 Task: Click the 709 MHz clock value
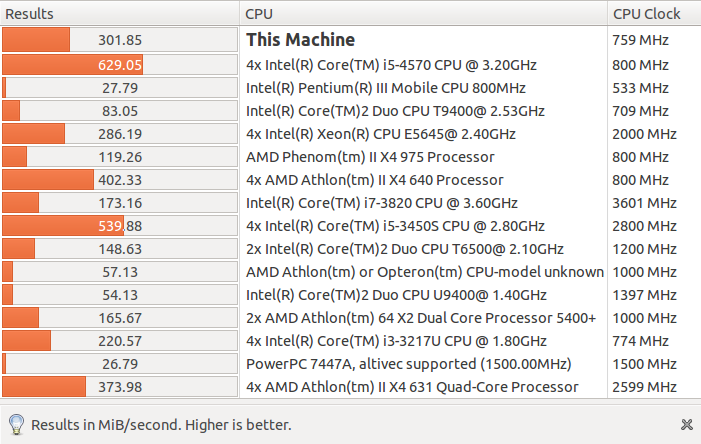coord(640,111)
